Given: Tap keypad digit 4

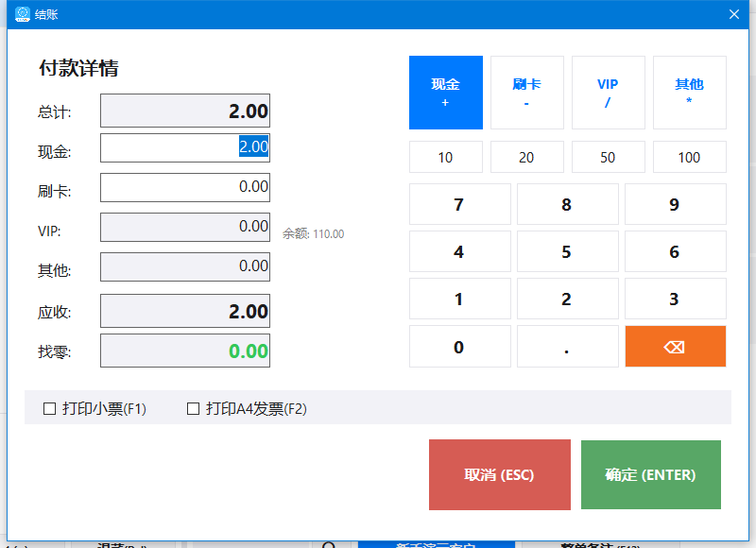Looking at the screenshot, I should point(459,251).
